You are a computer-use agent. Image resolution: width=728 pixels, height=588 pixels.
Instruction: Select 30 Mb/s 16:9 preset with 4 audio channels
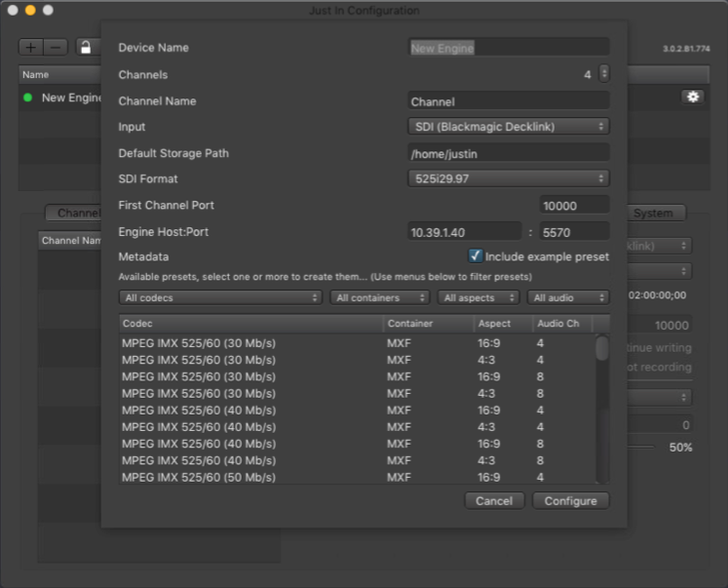(x=358, y=343)
